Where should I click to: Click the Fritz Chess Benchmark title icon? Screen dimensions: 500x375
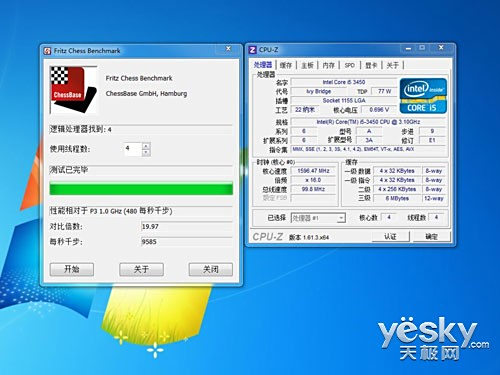[48, 51]
